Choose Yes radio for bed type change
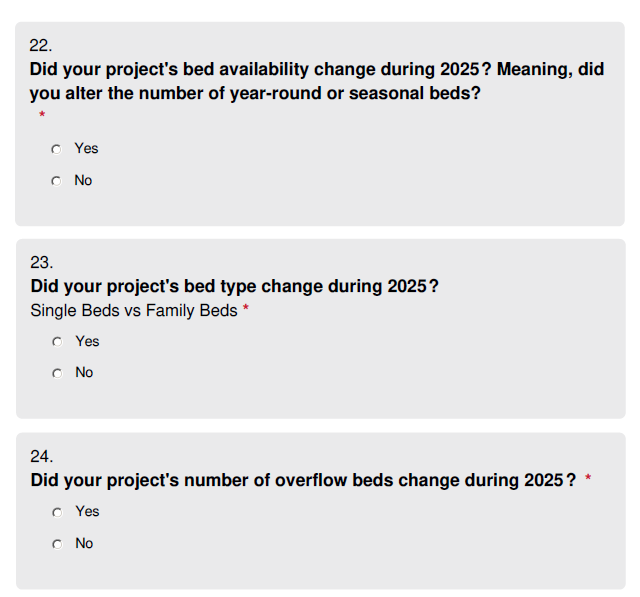Image resolution: width=640 pixels, height=597 pixels. 57,342
